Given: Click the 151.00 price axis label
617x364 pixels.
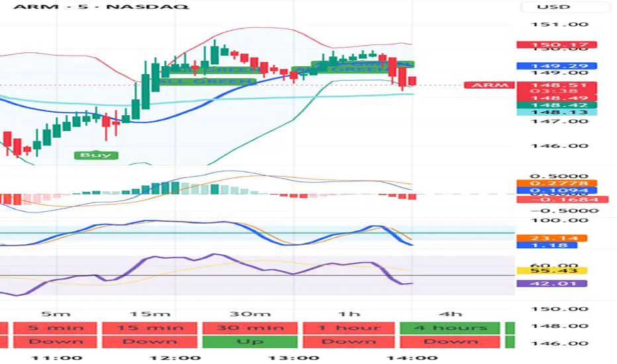Looking at the screenshot, I should (x=559, y=24).
